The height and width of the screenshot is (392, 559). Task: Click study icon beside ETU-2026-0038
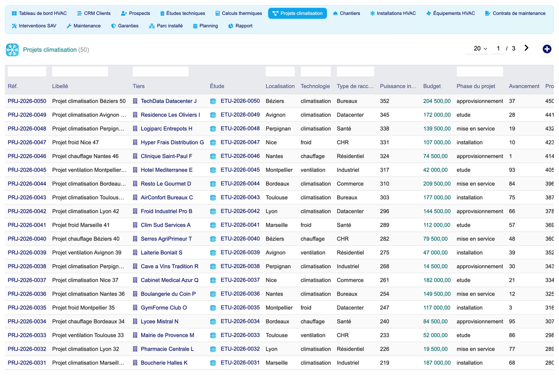tap(213, 267)
